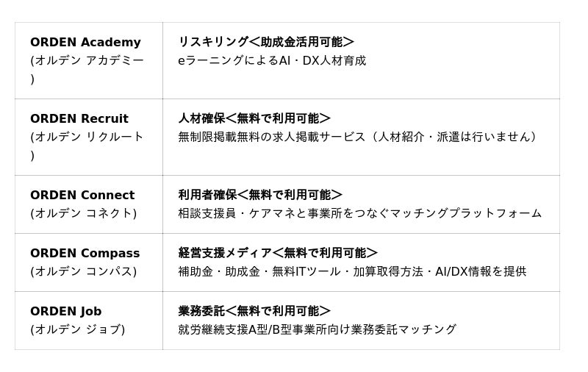This screenshot has width=588, height=372.
Task: Select the 利用者確保＜無料で利用可能＞ heading
Action: pos(259,195)
